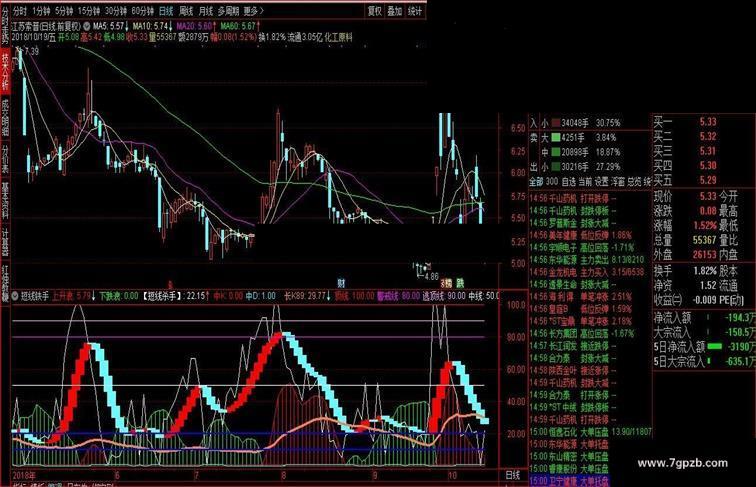Screen dimensions: 756x487
Task: Select 15分钟 period
Action: [89, 11]
